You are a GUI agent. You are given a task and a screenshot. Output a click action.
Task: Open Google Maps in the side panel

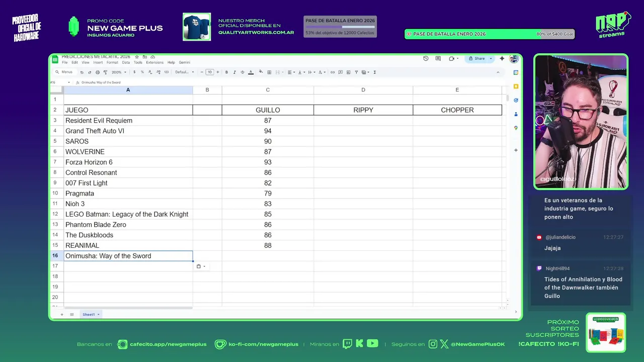pos(516,128)
